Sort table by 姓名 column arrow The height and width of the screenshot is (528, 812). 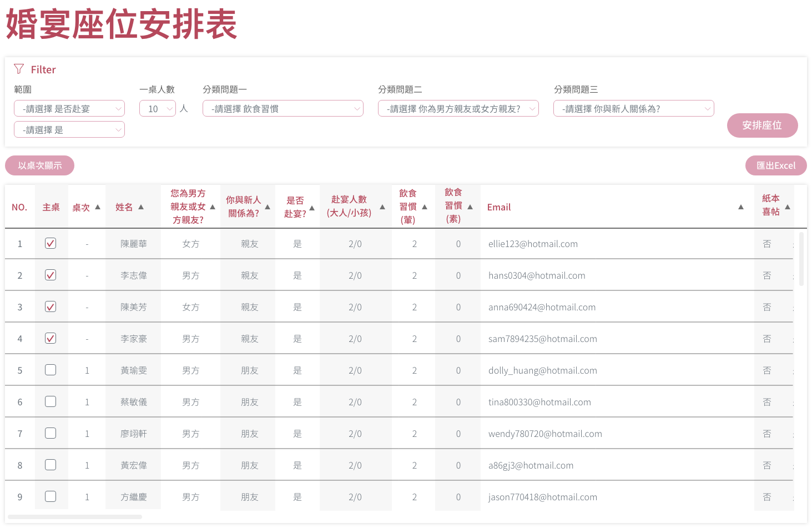[141, 207]
